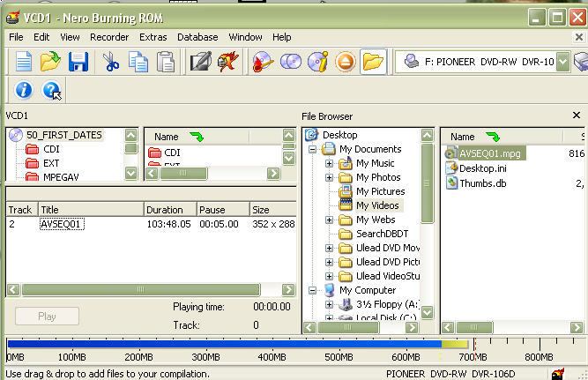Expand the Ulead VideoStudio folder node
588x380 pixels.
click(x=329, y=277)
